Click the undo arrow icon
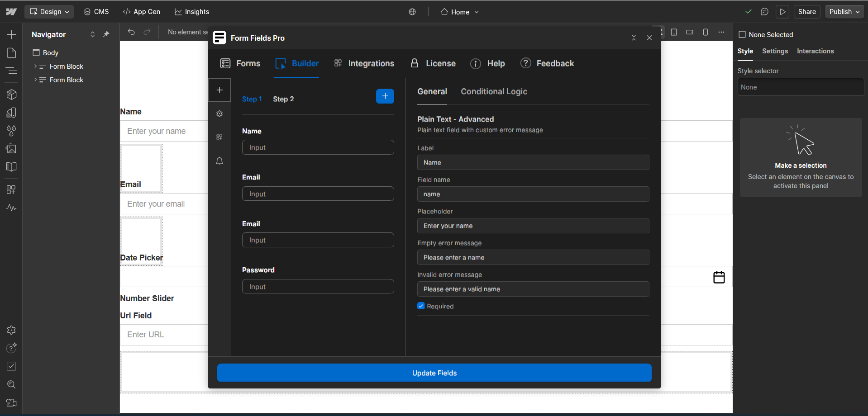This screenshot has height=416, width=868. (131, 32)
